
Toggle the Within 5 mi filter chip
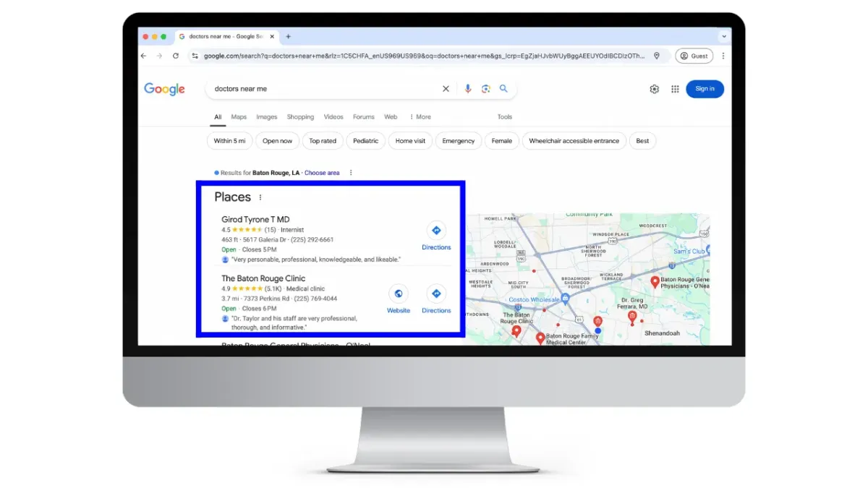229,141
